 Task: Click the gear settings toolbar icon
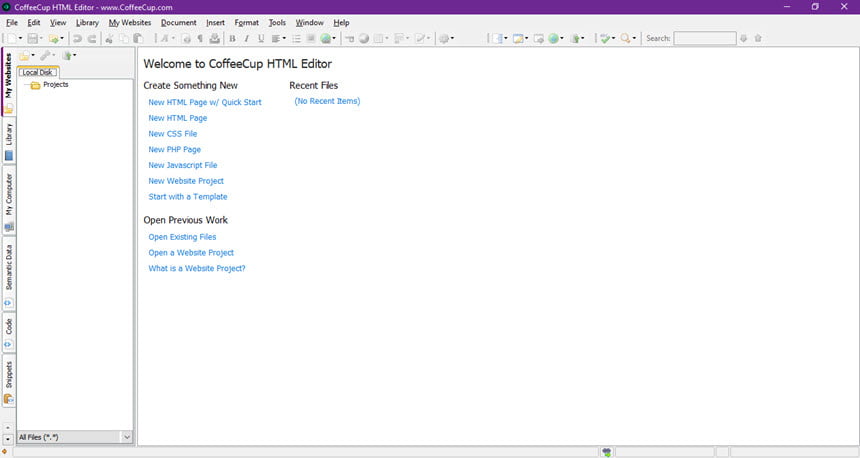coord(444,38)
